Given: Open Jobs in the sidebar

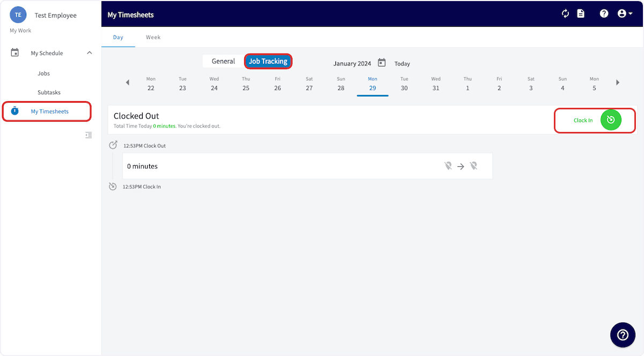Looking at the screenshot, I should [x=43, y=73].
